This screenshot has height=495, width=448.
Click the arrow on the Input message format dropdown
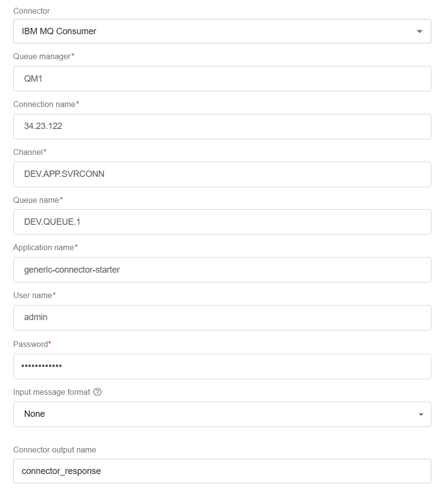click(421, 414)
